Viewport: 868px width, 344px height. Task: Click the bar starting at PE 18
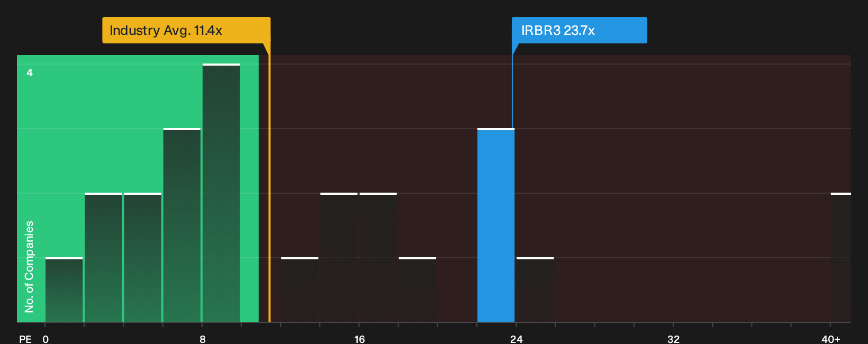tap(418, 289)
